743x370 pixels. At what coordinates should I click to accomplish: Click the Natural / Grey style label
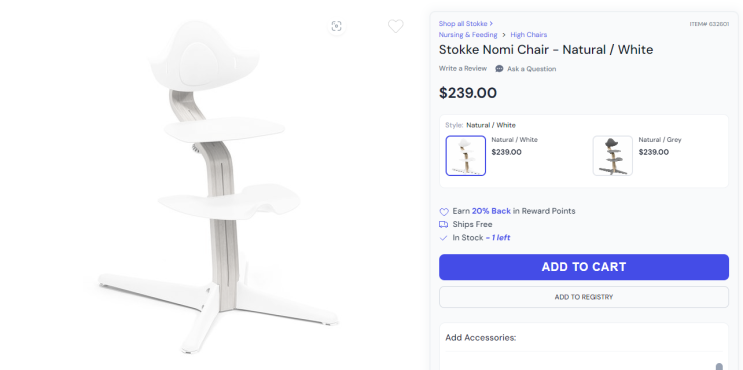click(x=660, y=140)
